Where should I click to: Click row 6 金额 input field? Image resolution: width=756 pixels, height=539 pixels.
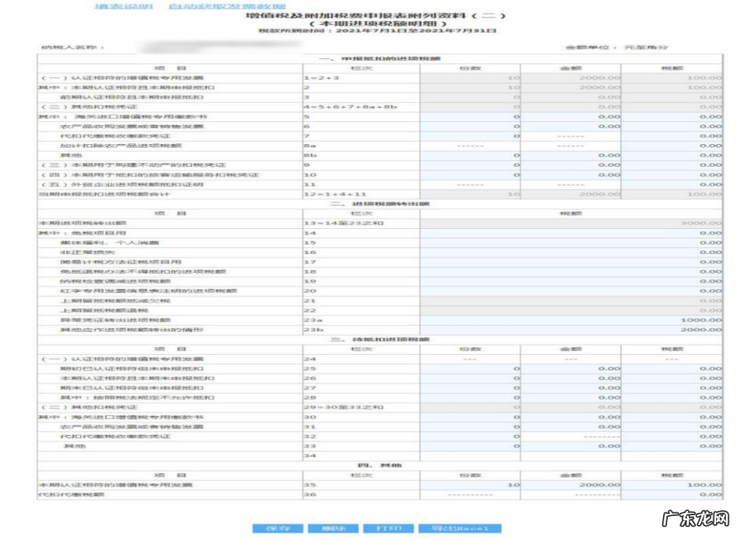(x=570, y=126)
